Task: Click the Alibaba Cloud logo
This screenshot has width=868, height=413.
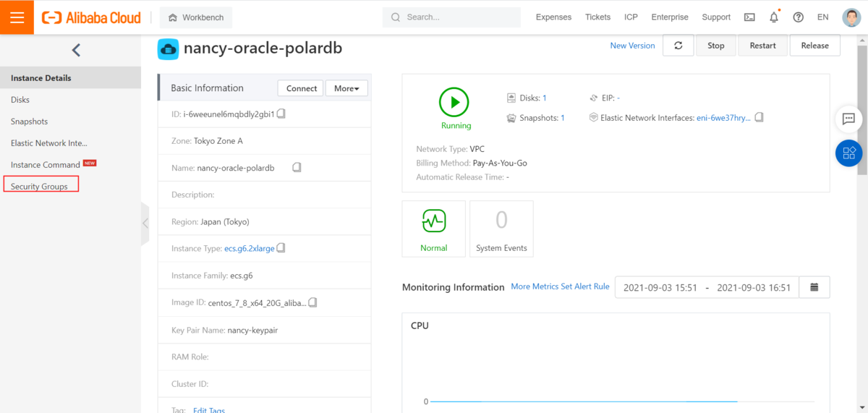Action: pos(91,17)
